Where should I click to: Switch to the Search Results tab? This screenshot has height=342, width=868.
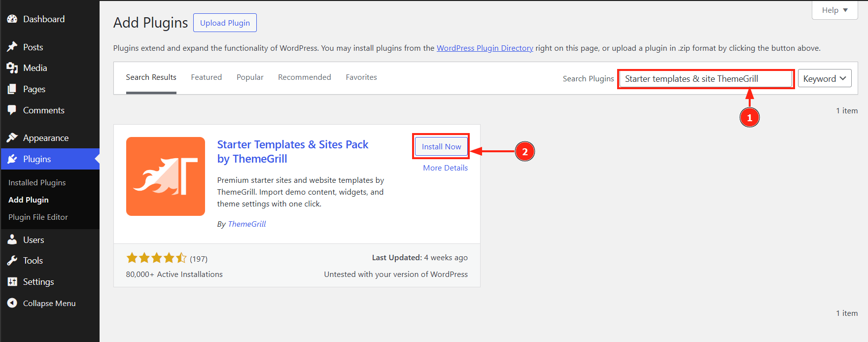(x=151, y=77)
